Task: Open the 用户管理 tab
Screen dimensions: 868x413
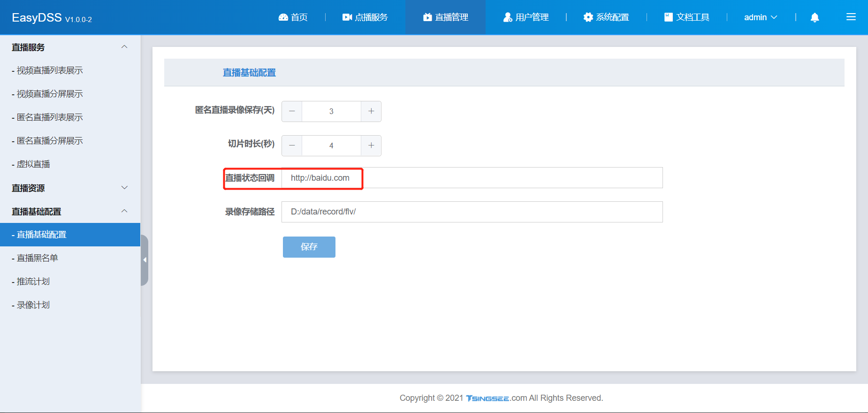Action: [526, 17]
